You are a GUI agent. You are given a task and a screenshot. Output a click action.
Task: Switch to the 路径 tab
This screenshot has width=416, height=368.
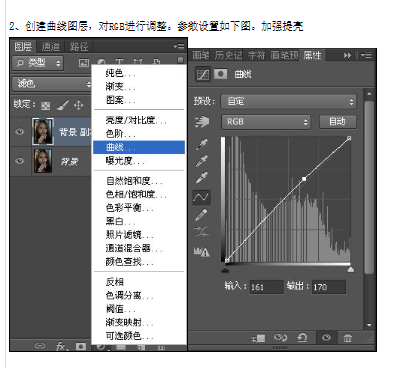79,47
